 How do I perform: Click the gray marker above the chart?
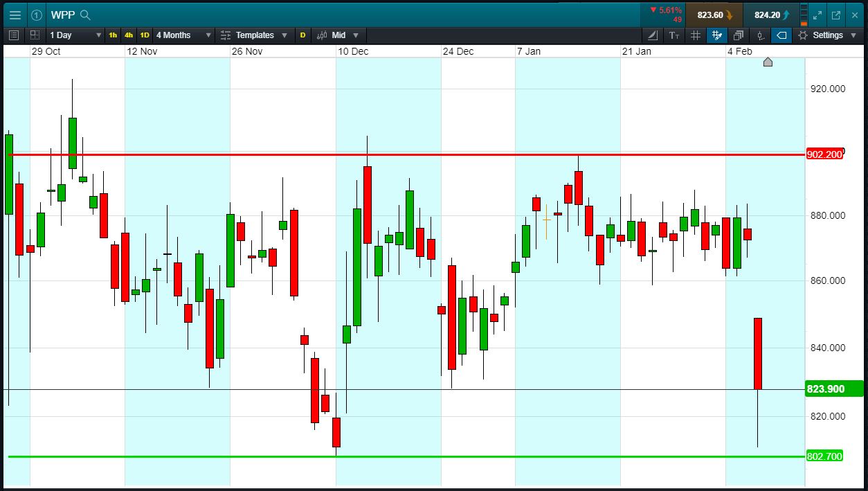768,62
